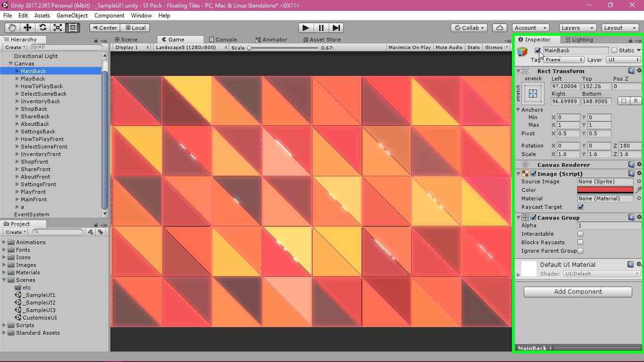
Task: Click the Add Component button
Action: click(578, 292)
